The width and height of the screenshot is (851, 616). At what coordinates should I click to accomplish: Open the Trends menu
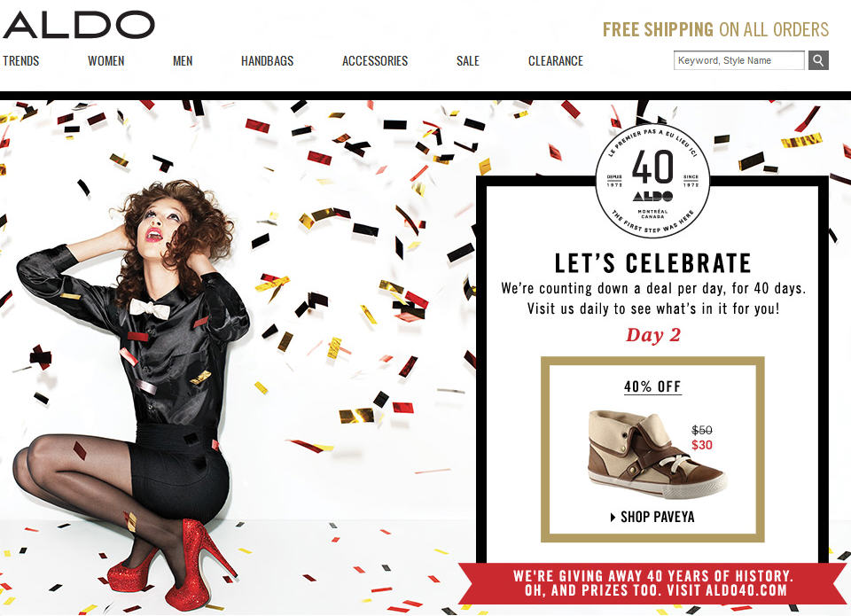coord(21,61)
